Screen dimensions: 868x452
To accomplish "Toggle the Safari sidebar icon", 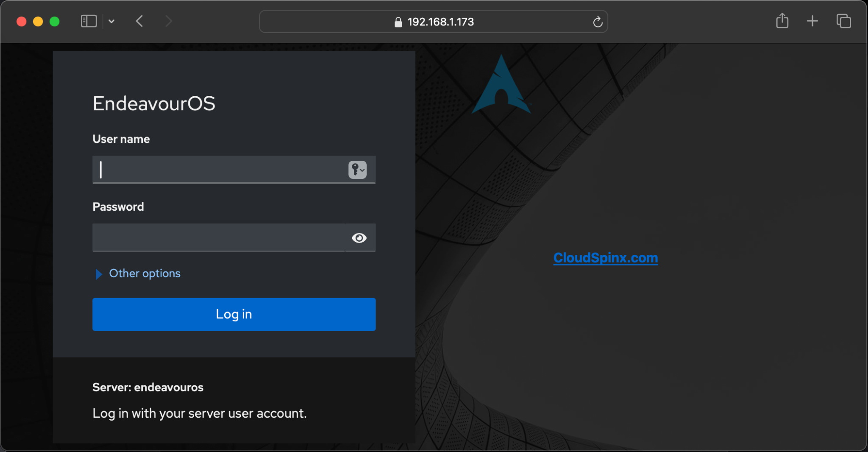I will (88, 21).
